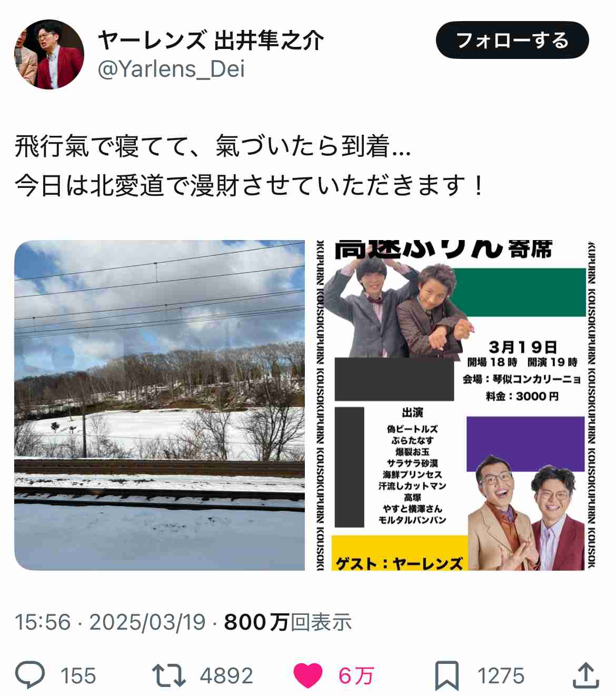Image resolution: width=616 pixels, height=697 pixels.
Task: Click the reply speech bubble icon
Action: pos(30,675)
